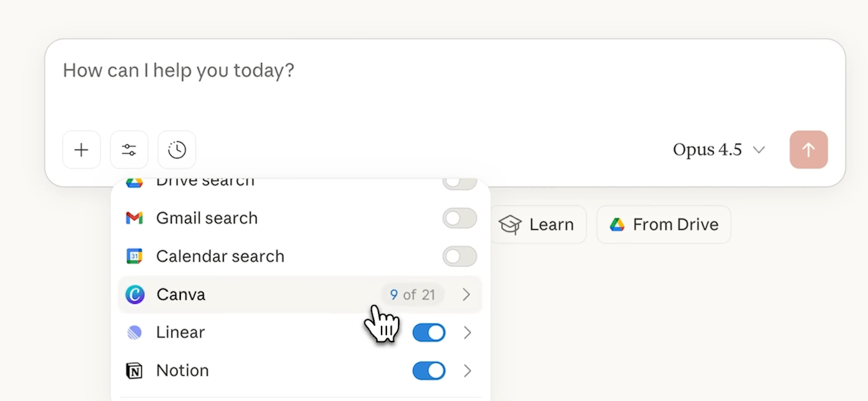Select the Canva menu row label

(x=181, y=294)
